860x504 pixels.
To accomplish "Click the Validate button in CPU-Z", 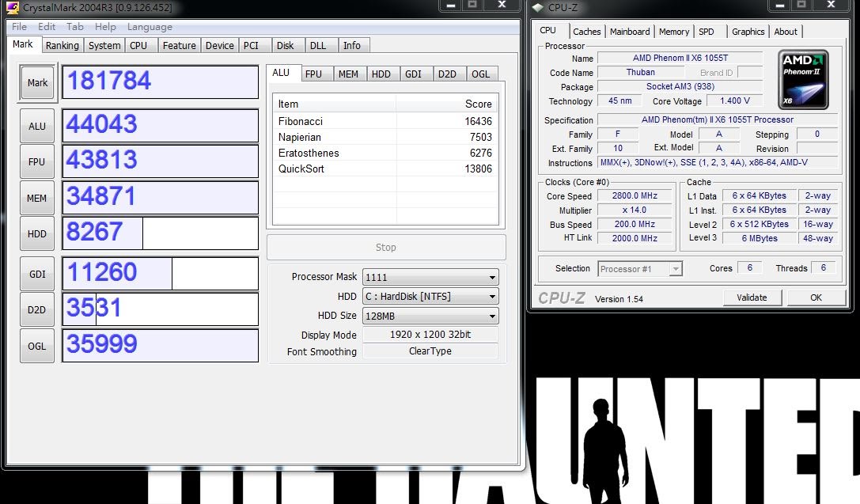I will (x=752, y=297).
